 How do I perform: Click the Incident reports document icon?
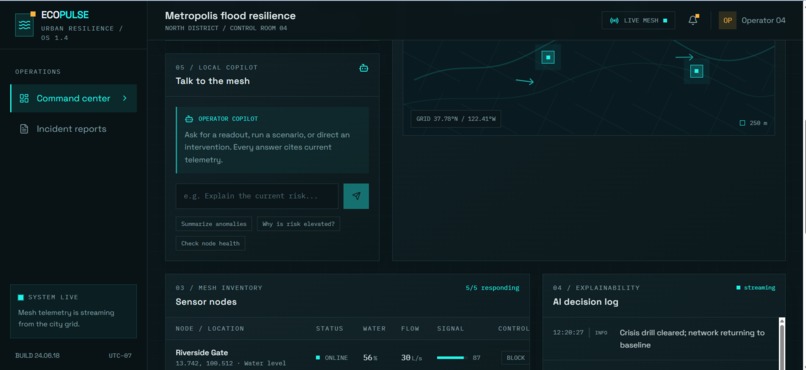click(24, 129)
